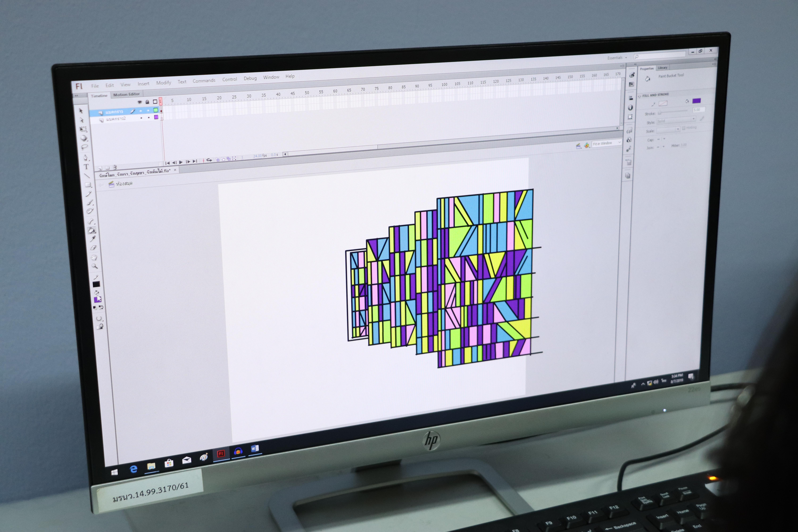This screenshot has width=798, height=532.
Task: Select the Text tool
Action: [86, 167]
